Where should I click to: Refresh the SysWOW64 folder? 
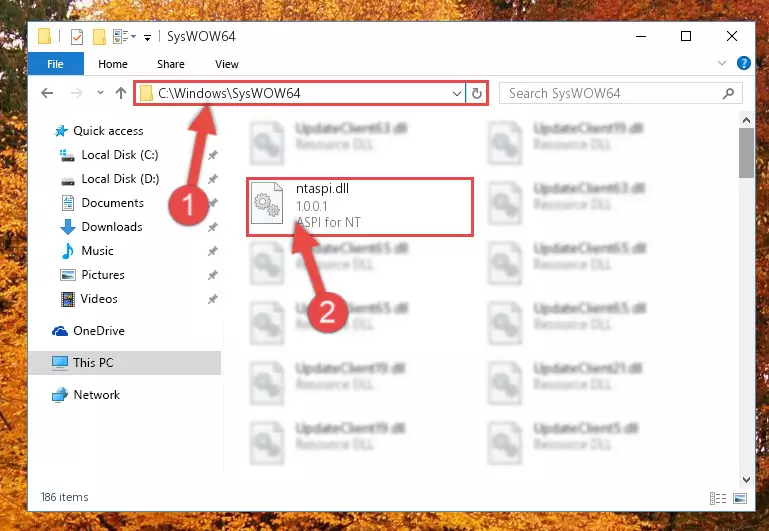pyautogui.click(x=477, y=93)
